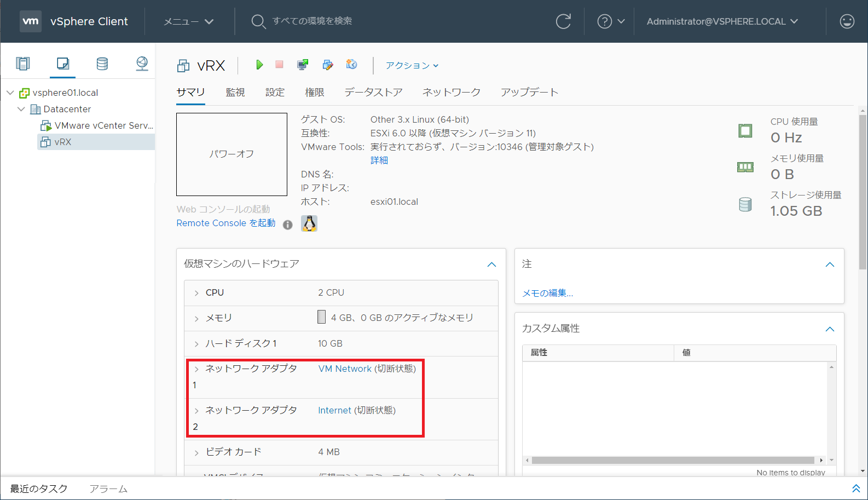Click the メモリ使用量 memory icon
Image resolution: width=868 pixels, height=500 pixels.
pos(745,167)
